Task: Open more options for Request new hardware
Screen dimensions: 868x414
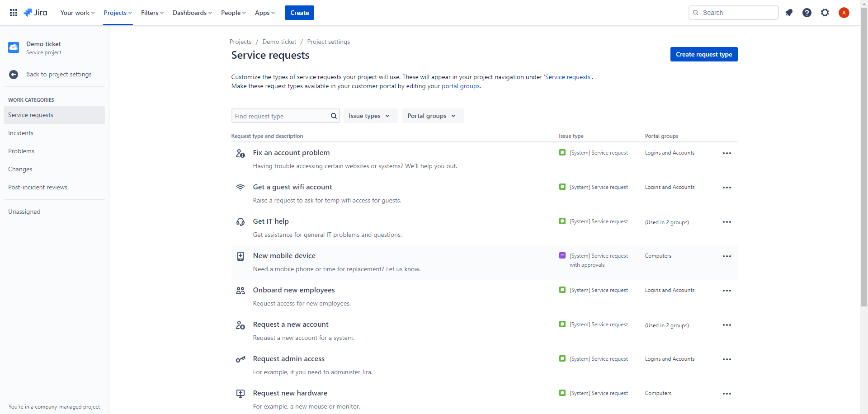Action: [x=726, y=393]
